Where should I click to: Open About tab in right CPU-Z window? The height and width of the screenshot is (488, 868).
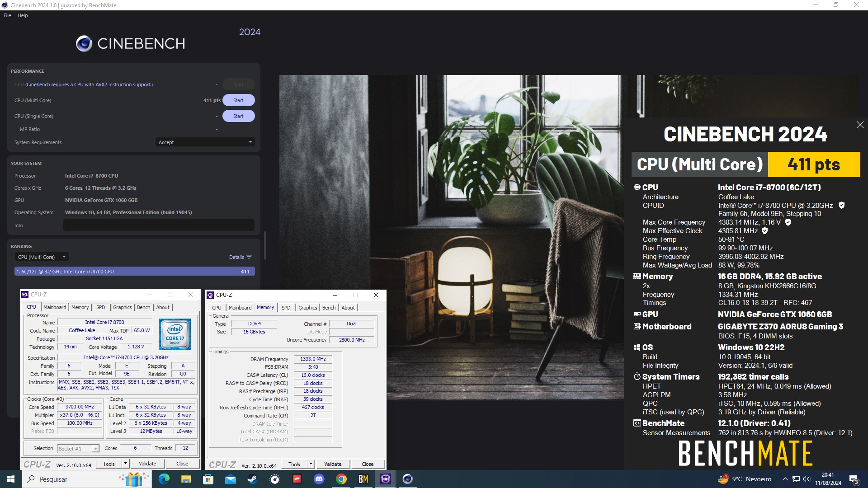[348, 308]
